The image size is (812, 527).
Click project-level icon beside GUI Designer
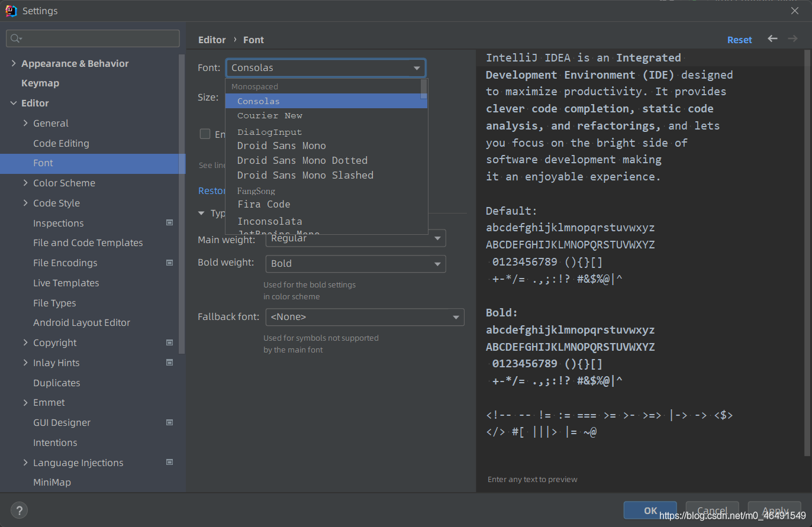170,422
